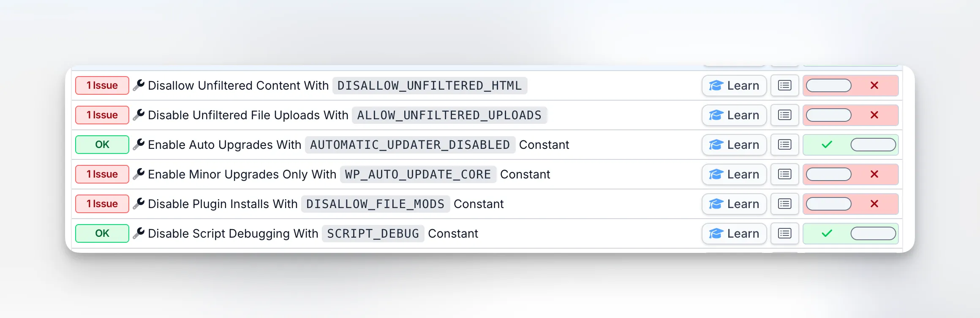Enable the Minor Upgrades Only toggle
The image size is (980, 318).
point(828,174)
